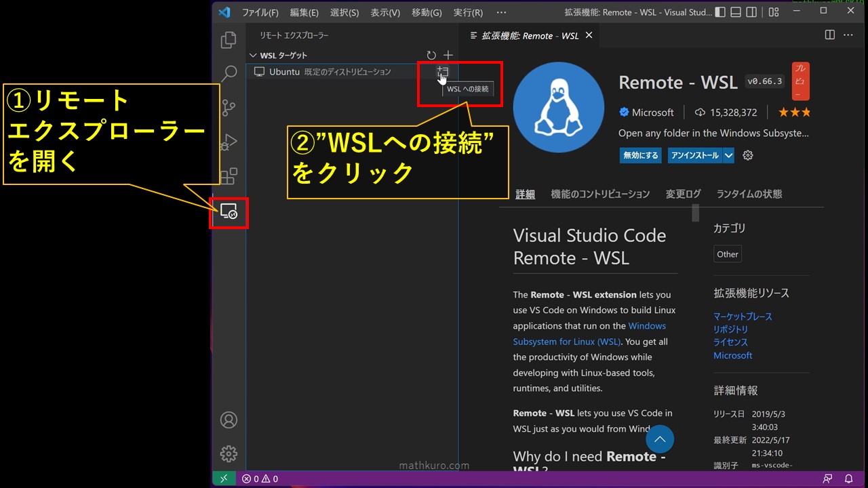Open the 編集(E) menu

click(304, 13)
